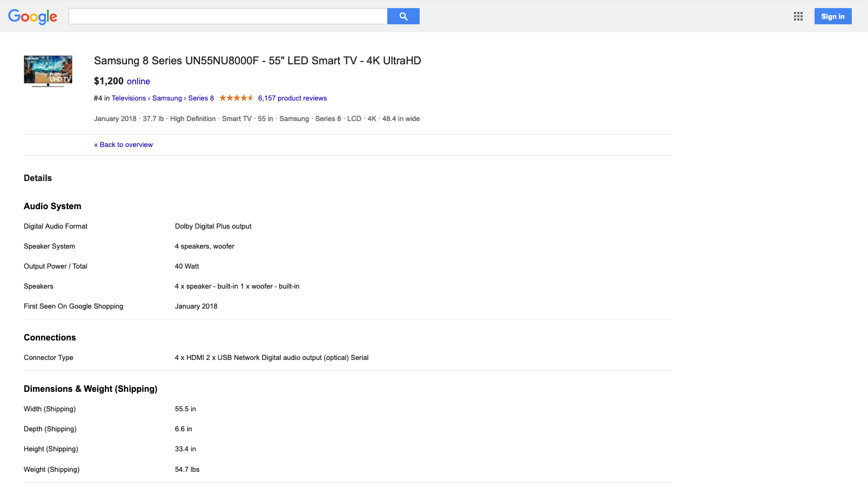Screen dimensions: 868x494
Task: Click the '40 Watt' value
Action: tap(187, 266)
